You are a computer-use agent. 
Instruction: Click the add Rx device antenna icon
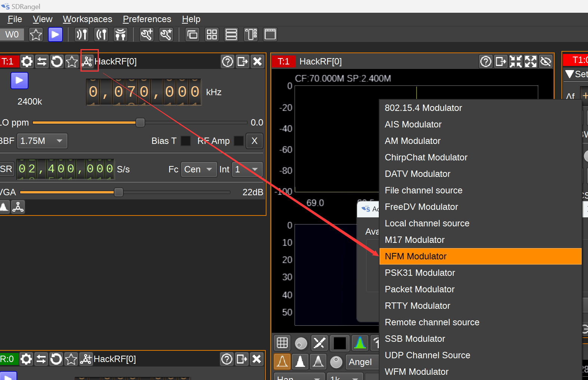[82, 34]
